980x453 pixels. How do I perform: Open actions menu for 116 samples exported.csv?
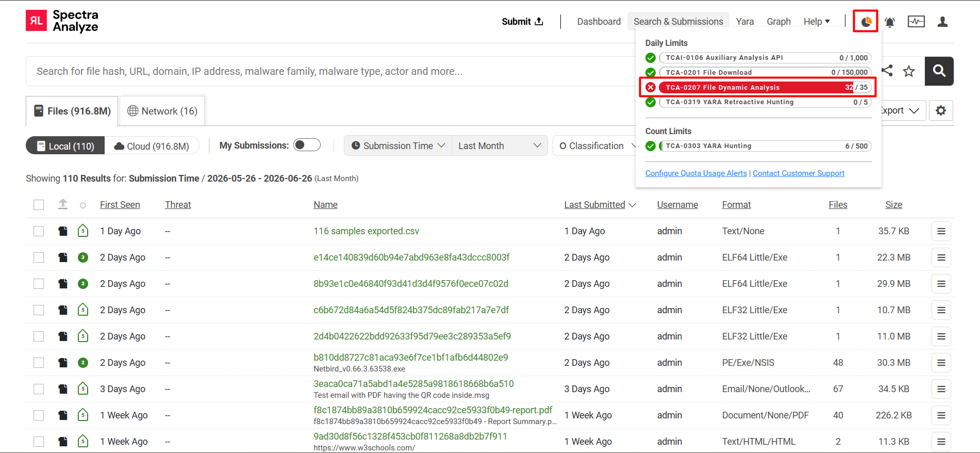pos(941,231)
